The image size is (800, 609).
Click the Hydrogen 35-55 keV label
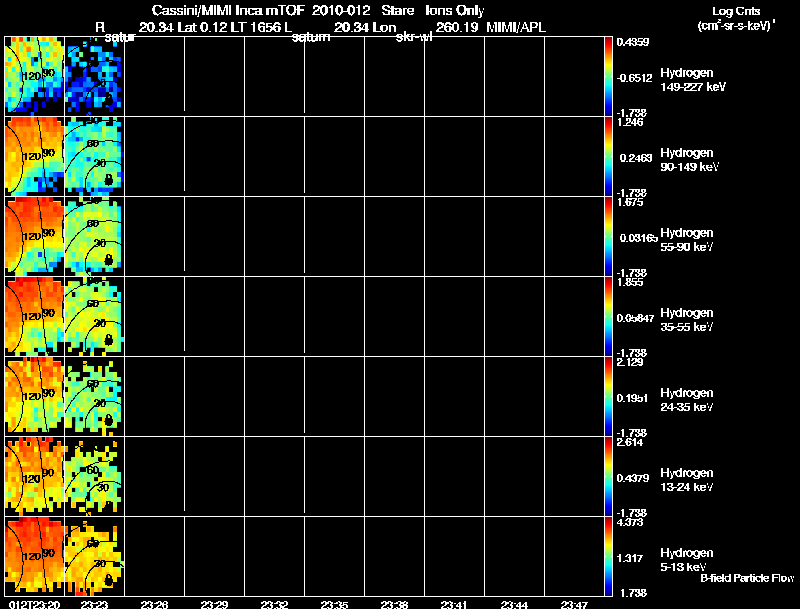[x=687, y=320]
